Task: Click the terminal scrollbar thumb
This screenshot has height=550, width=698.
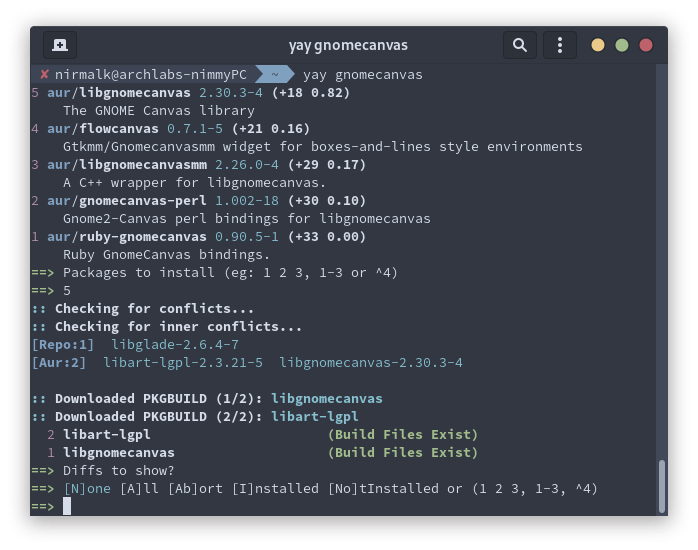Action: click(x=662, y=486)
